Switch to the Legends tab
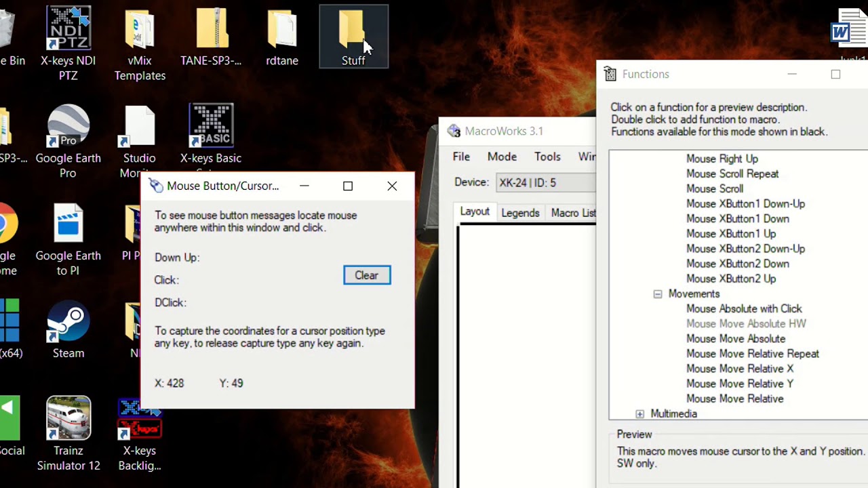The width and height of the screenshot is (868, 488). tap(520, 213)
